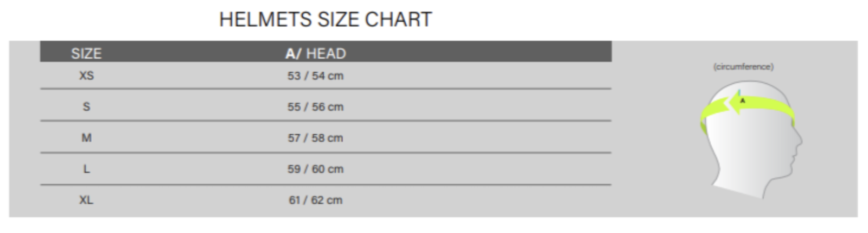Click the 59 / 60 cm measurement
Image resolution: width=868 pixels, height=233 pixels.
coord(315,169)
